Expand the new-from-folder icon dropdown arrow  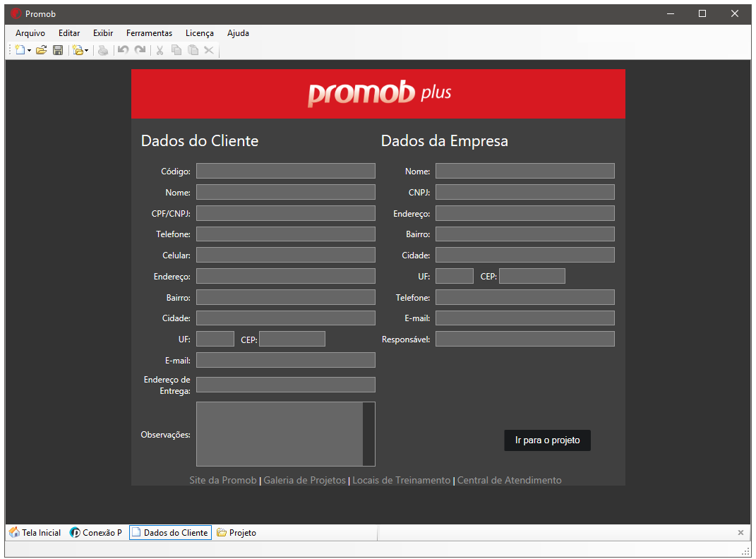86,50
